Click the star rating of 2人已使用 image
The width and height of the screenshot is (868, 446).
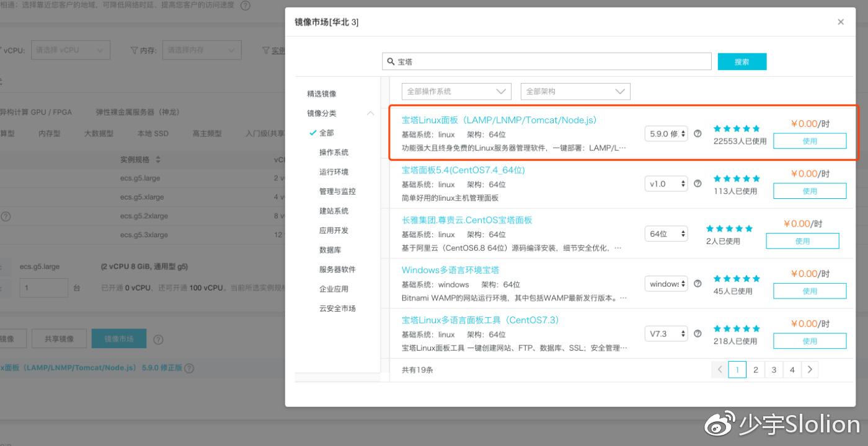click(729, 229)
